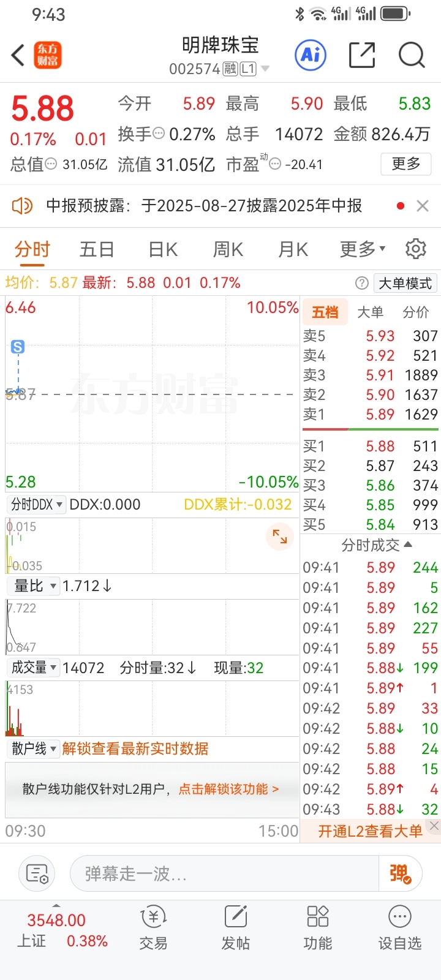This screenshot has width=441, height=980.
Task: Tap the danmaku list settings icon
Action: pos(37,873)
